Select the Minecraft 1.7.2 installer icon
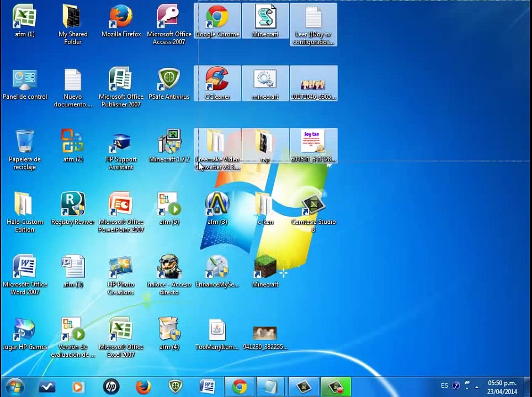 tap(169, 146)
